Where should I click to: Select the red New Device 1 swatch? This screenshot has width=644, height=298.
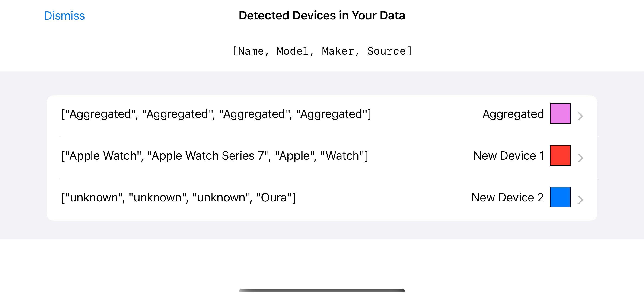click(560, 155)
